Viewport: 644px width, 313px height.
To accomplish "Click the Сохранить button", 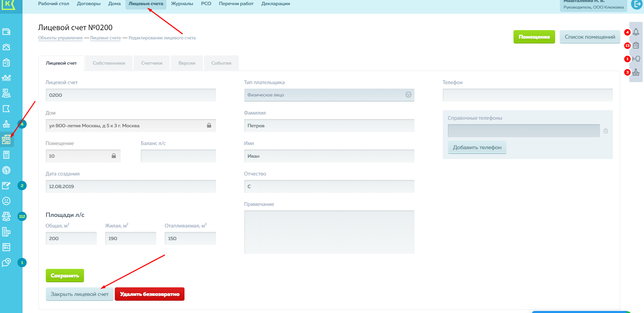I will pos(65,275).
